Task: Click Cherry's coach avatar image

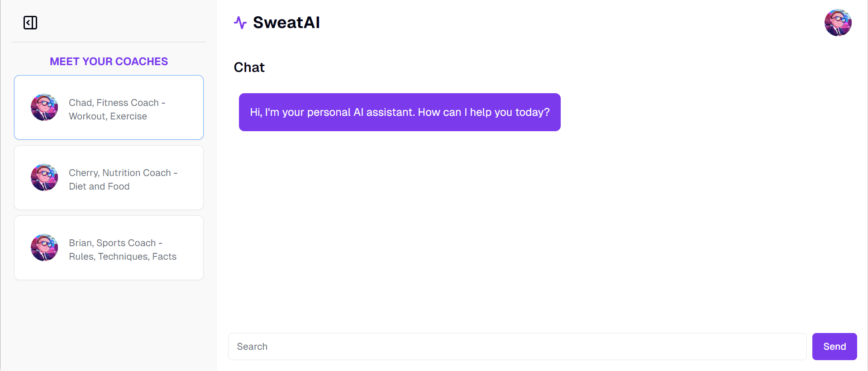Action: point(44,177)
